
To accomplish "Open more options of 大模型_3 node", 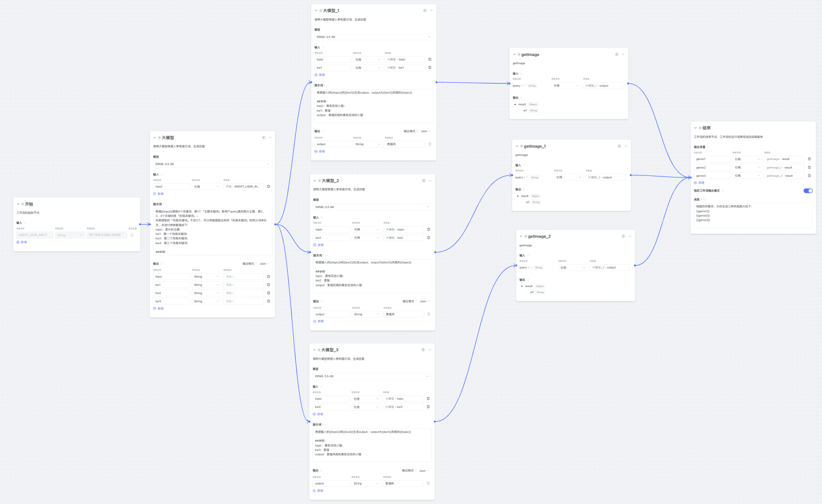I will pyautogui.click(x=430, y=350).
